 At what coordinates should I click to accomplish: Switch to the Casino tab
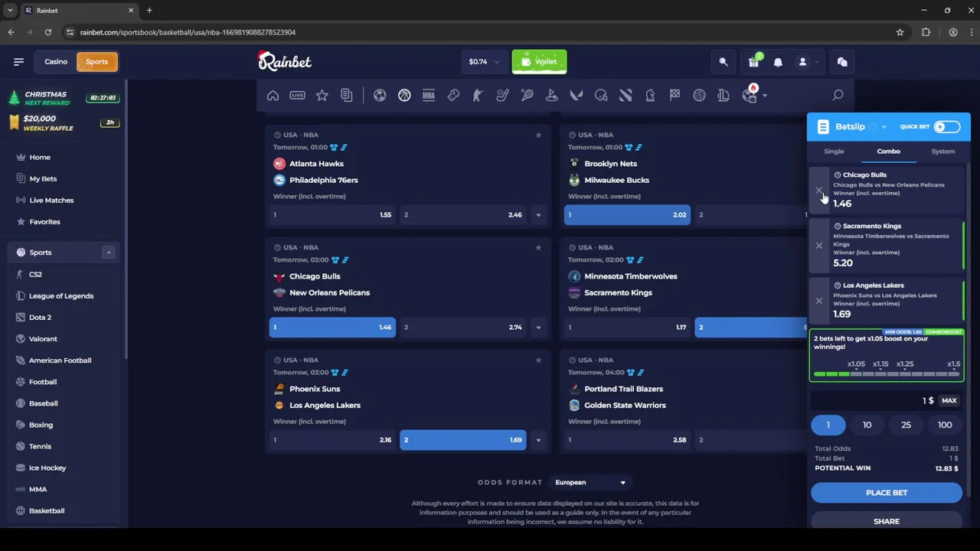55,62
